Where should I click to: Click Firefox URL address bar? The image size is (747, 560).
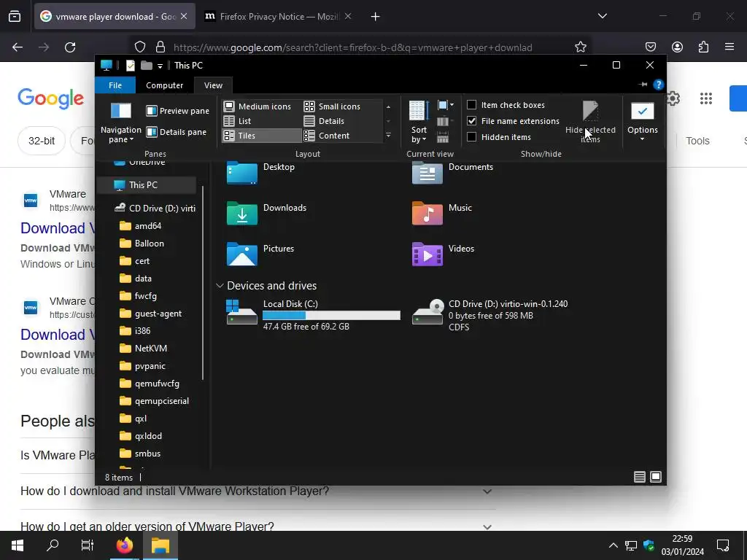coord(352,47)
